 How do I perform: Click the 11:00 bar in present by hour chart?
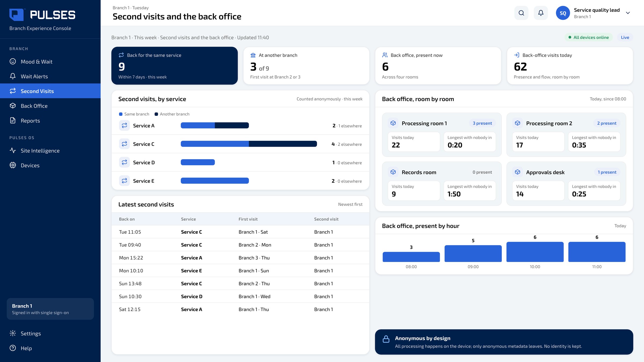[x=597, y=252]
